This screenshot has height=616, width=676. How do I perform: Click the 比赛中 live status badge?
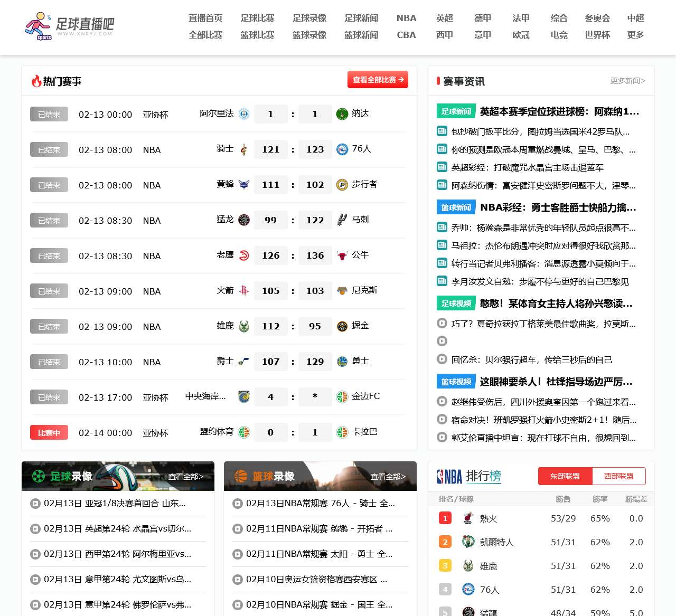49,433
